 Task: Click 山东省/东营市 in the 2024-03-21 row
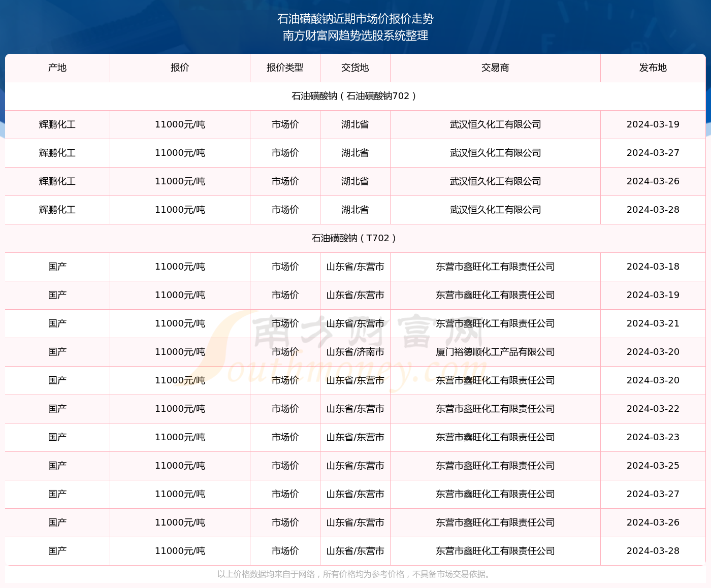355,323
